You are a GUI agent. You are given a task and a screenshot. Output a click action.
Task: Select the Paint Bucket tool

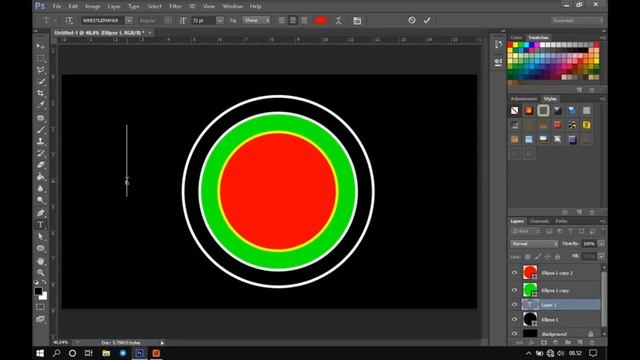click(x=40, y=177)
